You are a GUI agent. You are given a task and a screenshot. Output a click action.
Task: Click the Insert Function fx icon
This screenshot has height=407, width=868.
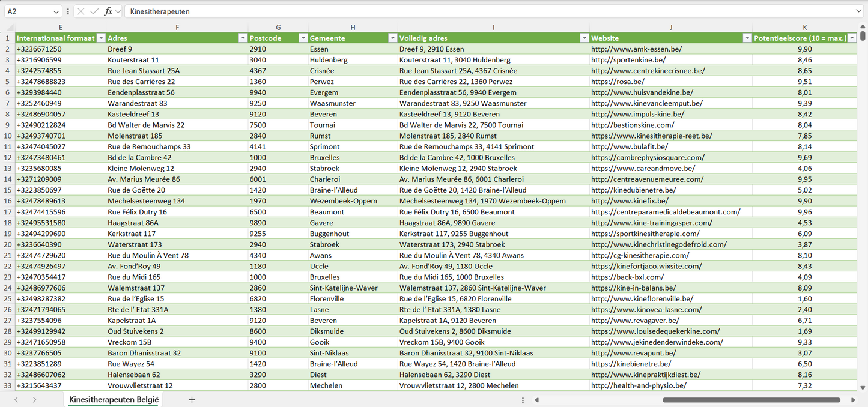click(108, 11)
